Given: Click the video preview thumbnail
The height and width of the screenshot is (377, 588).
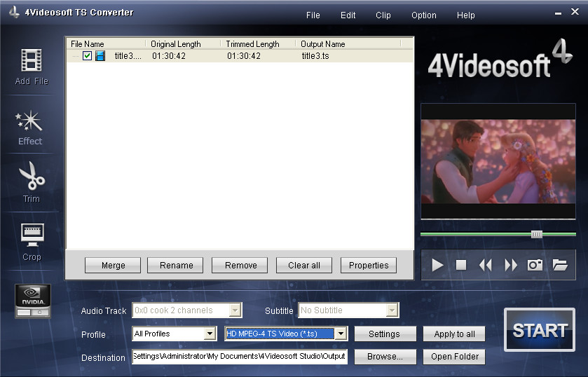Looking at the screenshot, I should click(498, 161).
